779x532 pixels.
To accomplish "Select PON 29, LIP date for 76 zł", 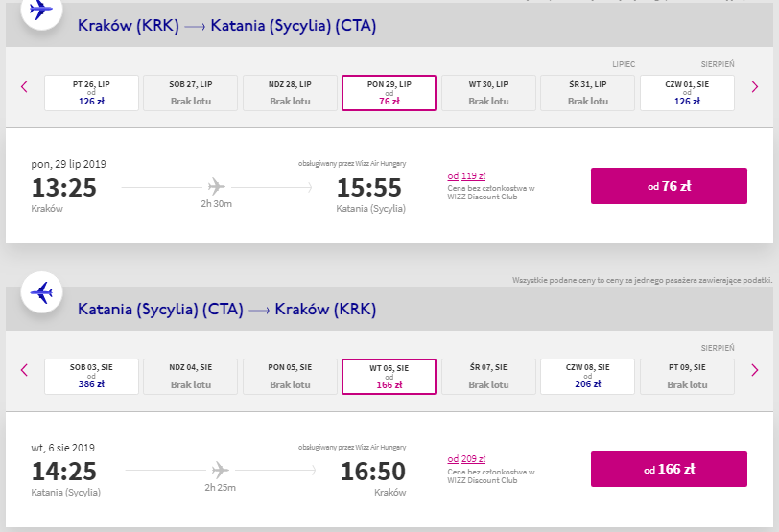I will [389, 93].
